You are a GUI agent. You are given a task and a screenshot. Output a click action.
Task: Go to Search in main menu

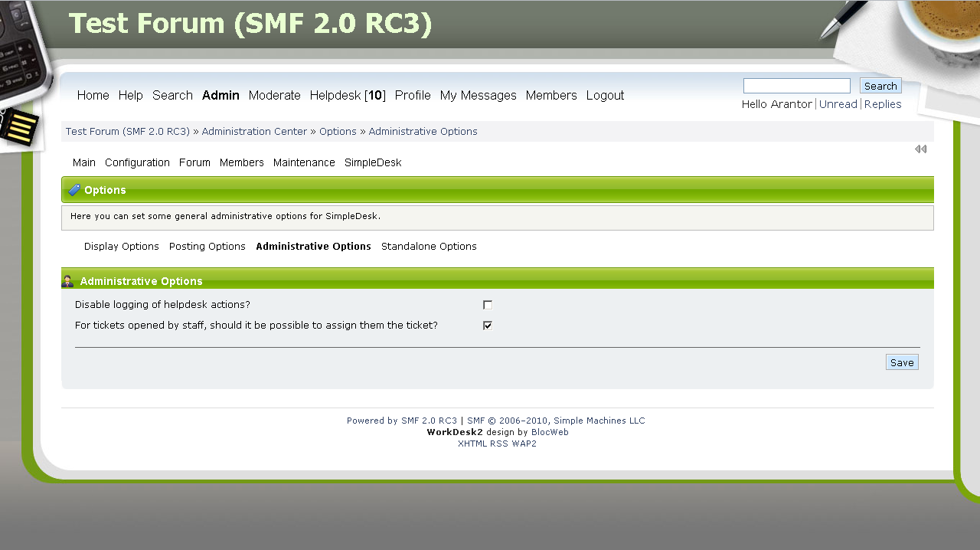(172, 95)
